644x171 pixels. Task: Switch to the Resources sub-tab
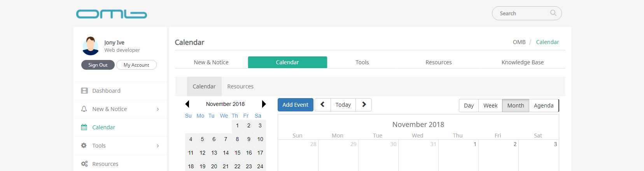(240, 86)
